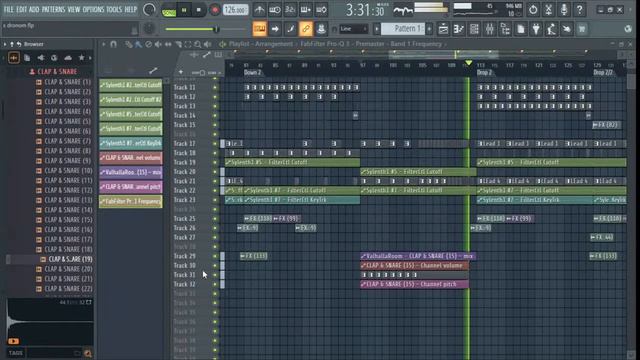Toggle loop recording icon
Viewport: 640px width, 360px height.
(x=321, y=10)
